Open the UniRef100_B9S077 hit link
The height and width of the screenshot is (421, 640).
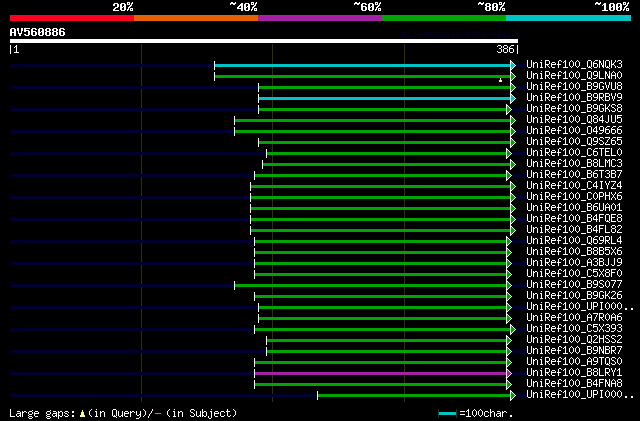pyautogui.click(x=574, y=285)
